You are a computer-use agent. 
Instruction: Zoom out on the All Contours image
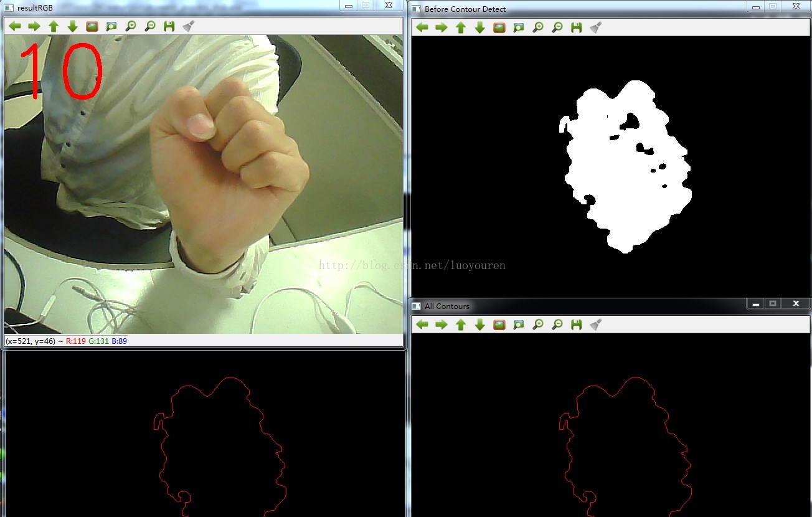(x=557, y=325)
